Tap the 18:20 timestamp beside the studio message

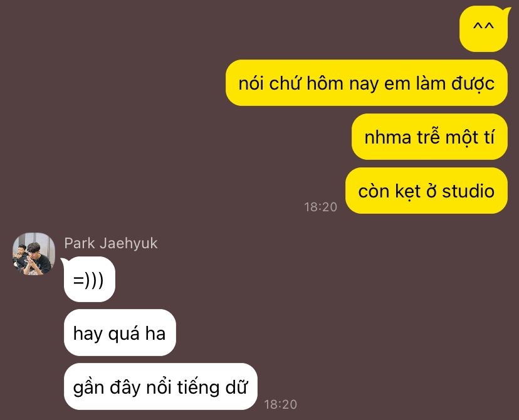coord(320,207)
